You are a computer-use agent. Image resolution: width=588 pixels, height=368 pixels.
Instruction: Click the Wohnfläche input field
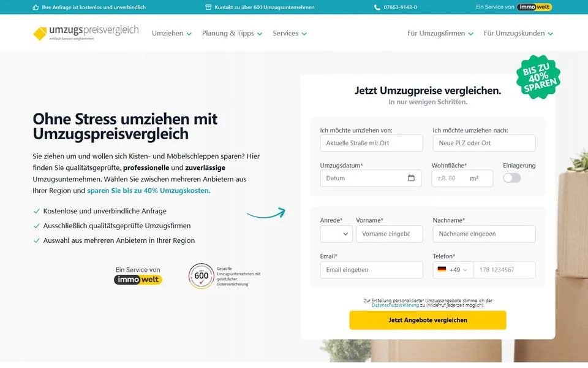click(462, 178)
